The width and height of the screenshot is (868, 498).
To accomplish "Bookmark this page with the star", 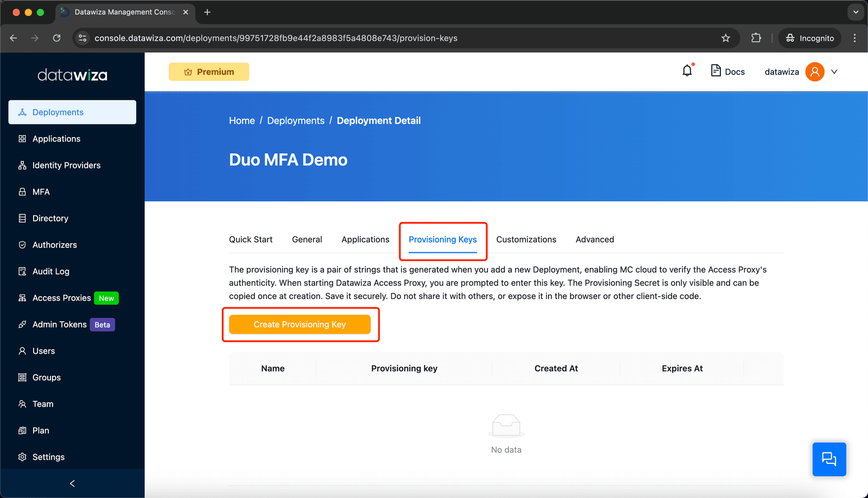I will click(726, 38).
